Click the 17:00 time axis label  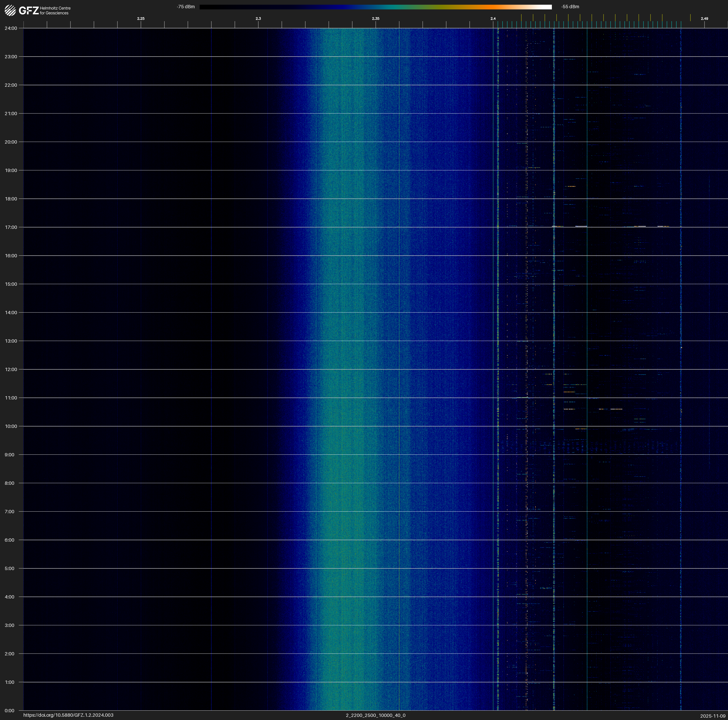click(11, 227)
